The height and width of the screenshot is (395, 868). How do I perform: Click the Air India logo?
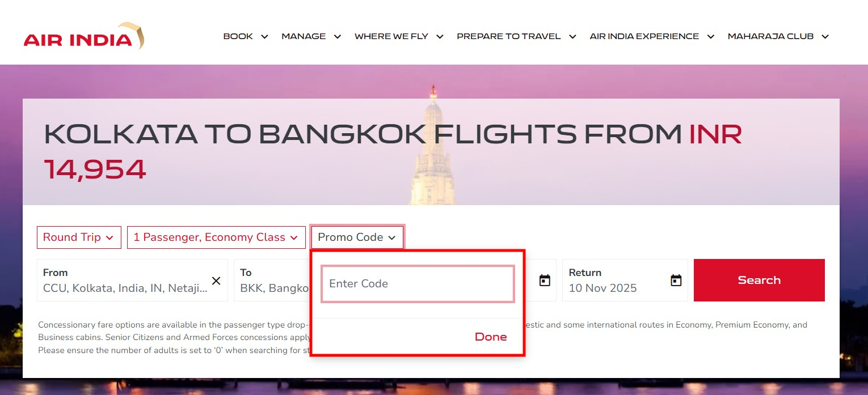coord(83,37)
